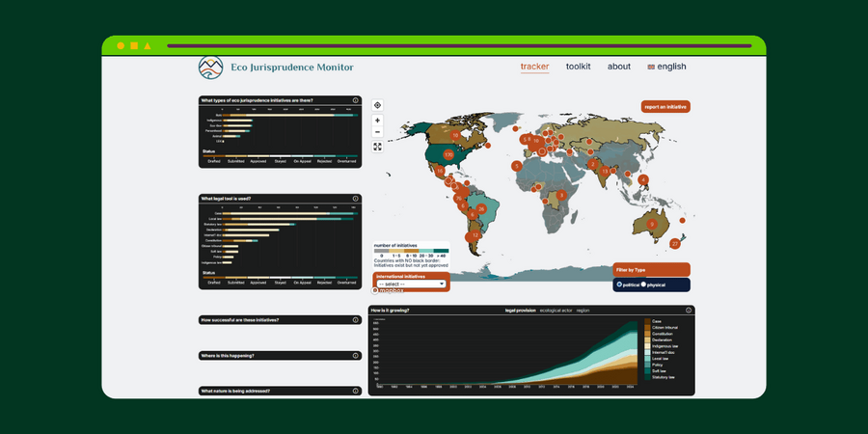Click 'report an initiative' button

665,107
